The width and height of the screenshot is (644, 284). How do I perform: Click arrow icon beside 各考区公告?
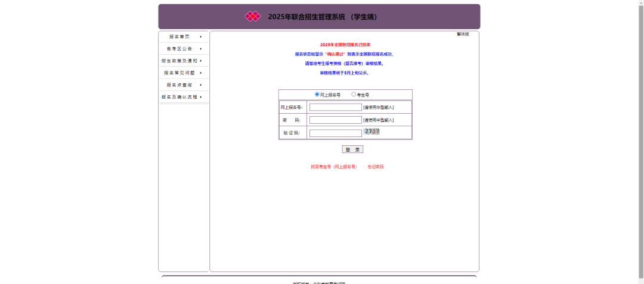[x=201, y=49]
